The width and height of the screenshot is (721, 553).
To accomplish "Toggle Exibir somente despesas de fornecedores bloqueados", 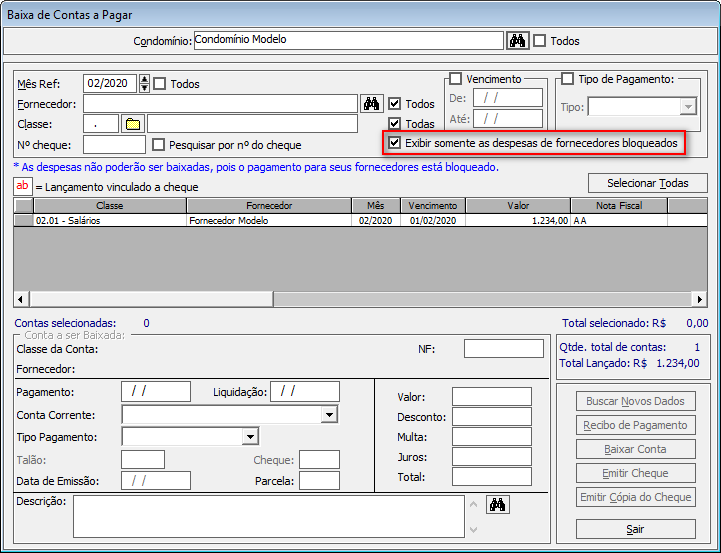I will pyautogui.click(x=395, y=143).
